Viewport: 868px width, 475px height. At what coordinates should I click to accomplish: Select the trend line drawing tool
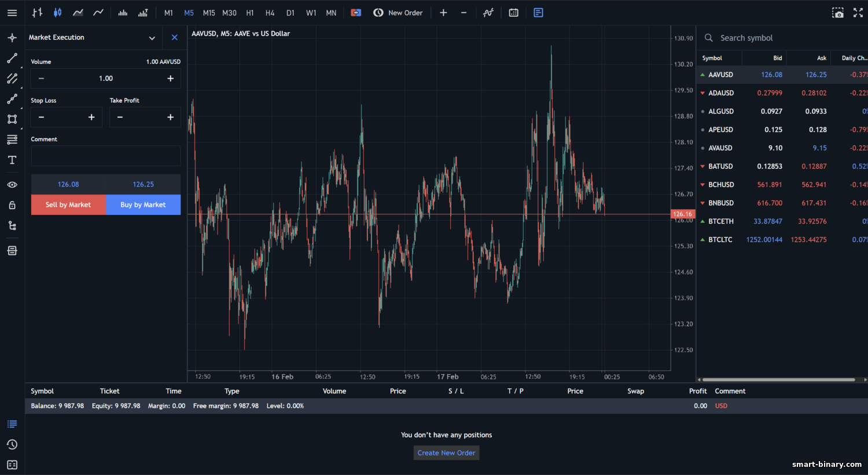tap(12, 58)
